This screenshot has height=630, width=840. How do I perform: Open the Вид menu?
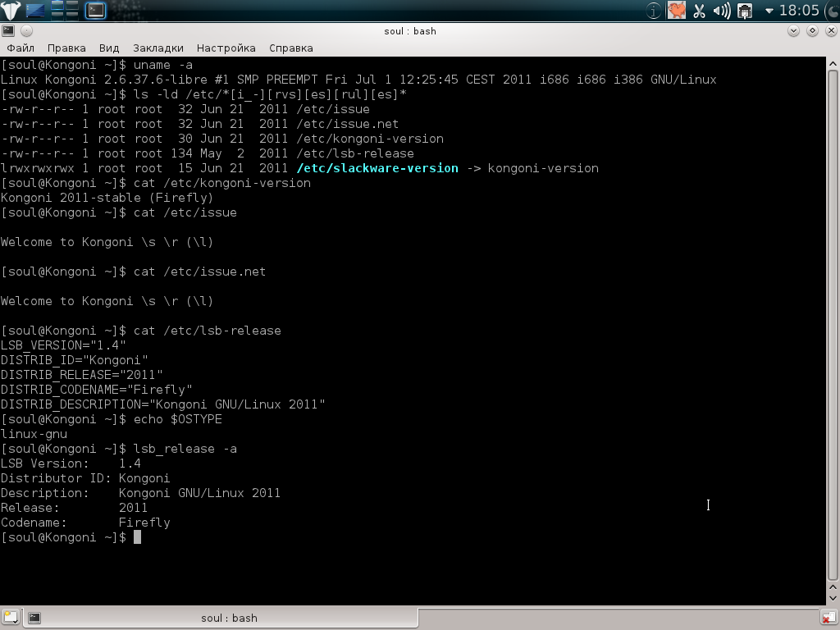109,48
